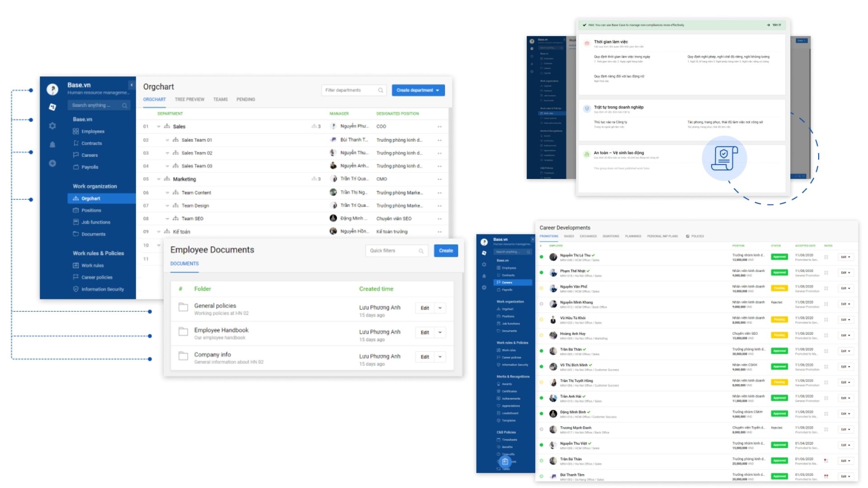Viewport: 868px width, 488px height.
Task: Switch to EXCHANGES tab in Career Developments
Action: [x=588, y=236]
